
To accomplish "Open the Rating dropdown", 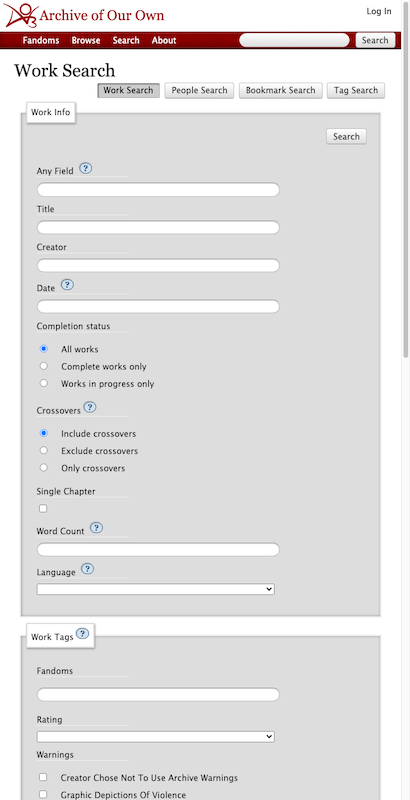I will 156,737.
